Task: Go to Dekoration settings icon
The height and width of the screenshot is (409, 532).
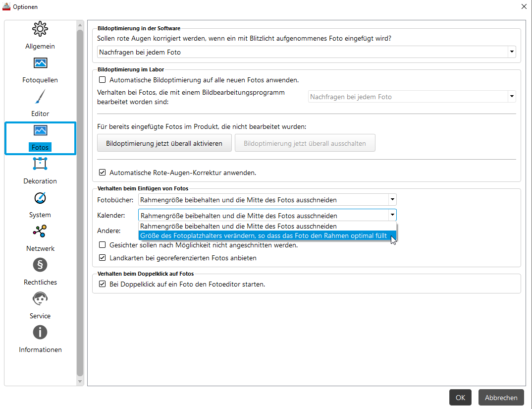Action: (x=40, y=164)
